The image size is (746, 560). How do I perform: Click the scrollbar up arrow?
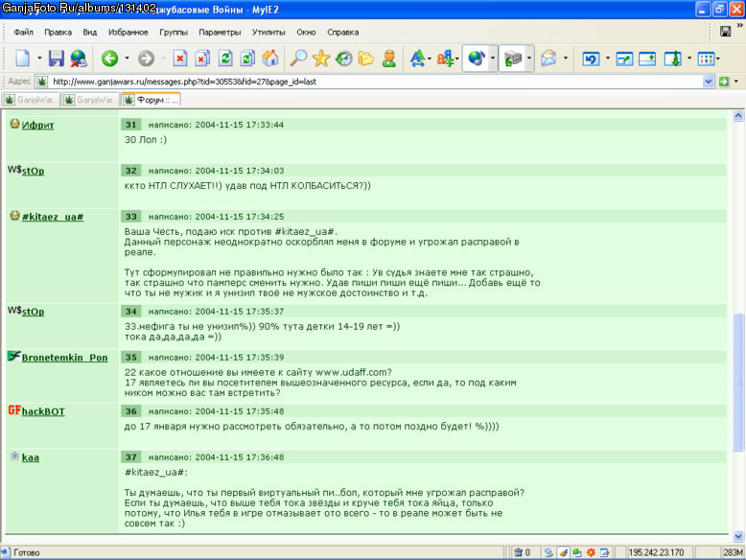738,116
